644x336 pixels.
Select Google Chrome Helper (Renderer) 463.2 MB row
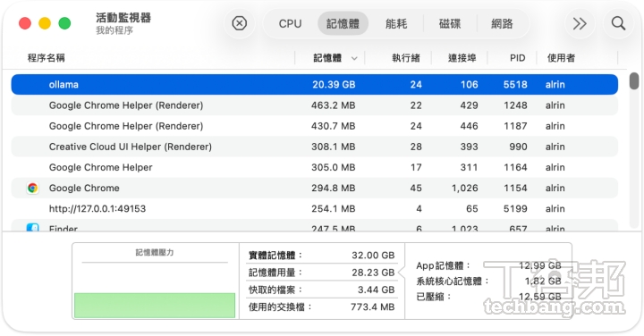[314, 105]
